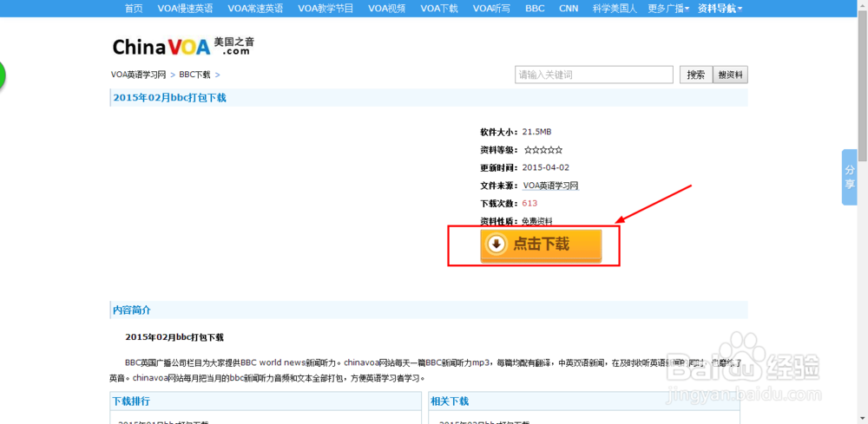Image resolution: width=868 pixels, height=424 pixels.
Task: Click the 搜索 button
Action: point(696,75)
